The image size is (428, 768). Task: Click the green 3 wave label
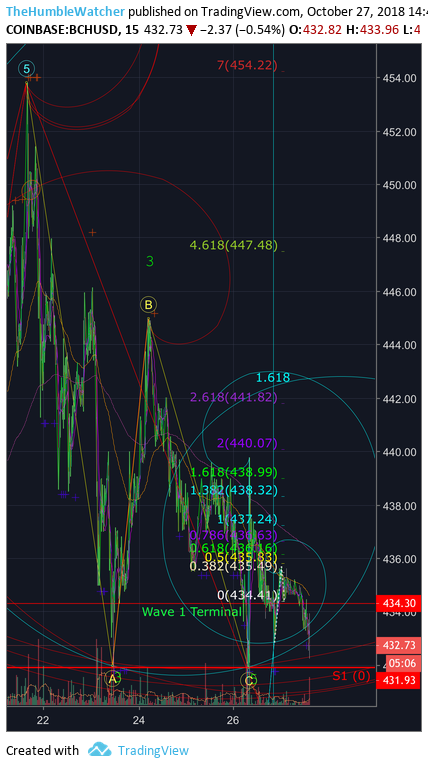pyautogui.click(x=150, y=262)
